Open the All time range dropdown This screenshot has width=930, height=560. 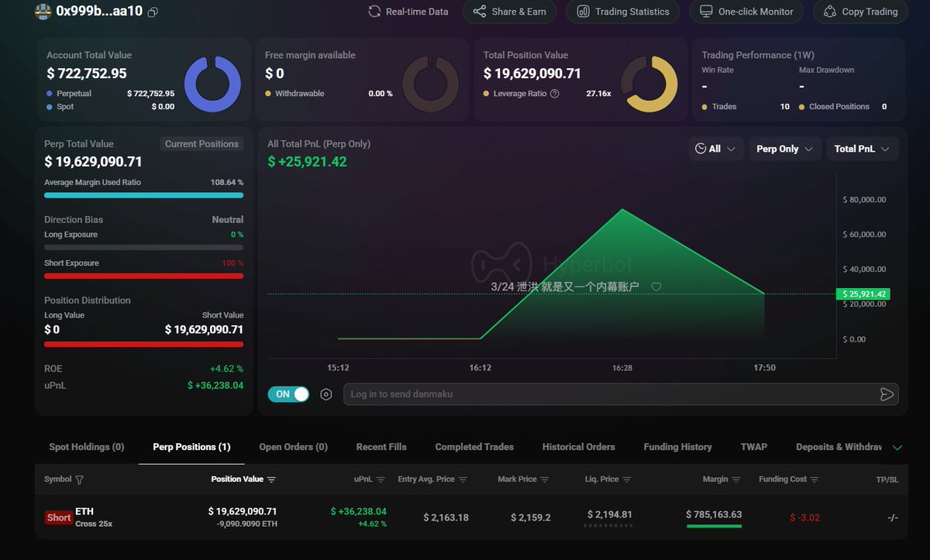click(716, 149)
